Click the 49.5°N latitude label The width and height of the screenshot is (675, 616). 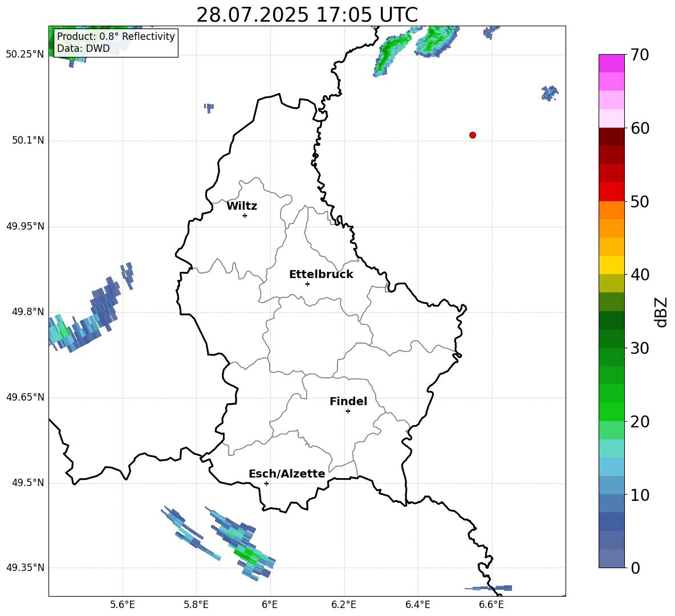(28, 483)
